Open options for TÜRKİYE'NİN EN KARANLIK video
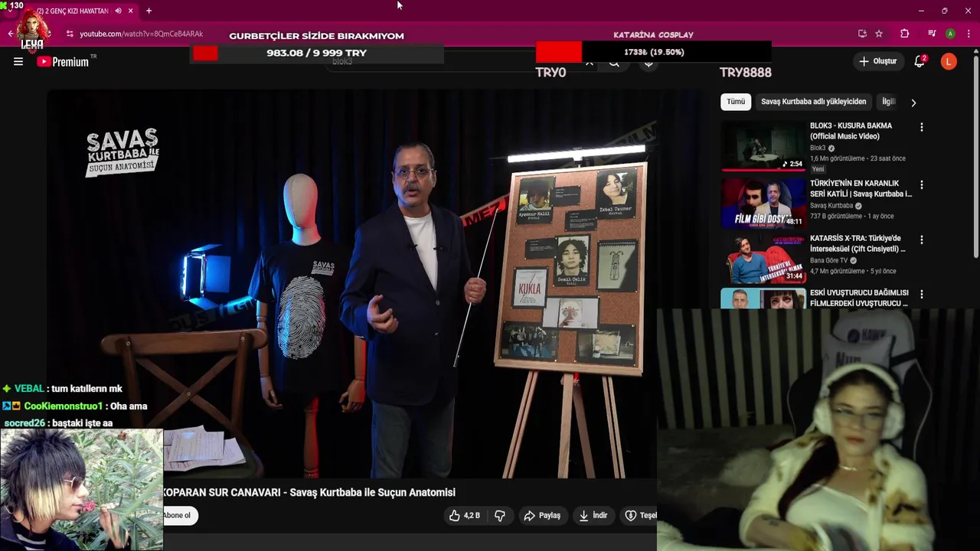The width and height of the screenshot is (980, 551). (922, 184)
